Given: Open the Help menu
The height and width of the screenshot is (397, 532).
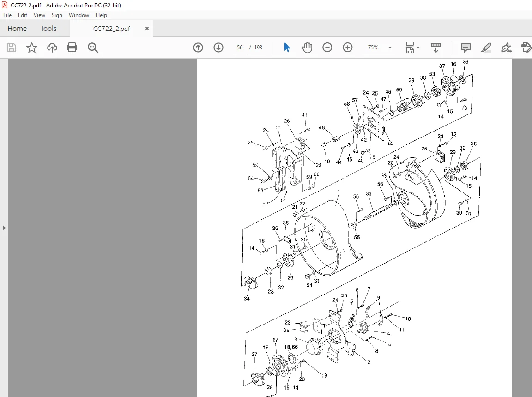Looking at the screenshot, I should pos(101,15).
